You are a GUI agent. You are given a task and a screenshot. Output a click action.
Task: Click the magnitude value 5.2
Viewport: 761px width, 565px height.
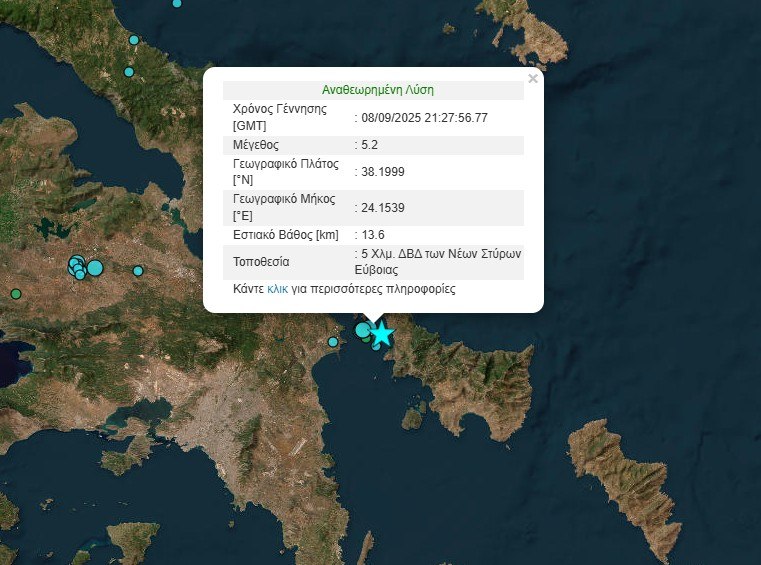(372, 145)
